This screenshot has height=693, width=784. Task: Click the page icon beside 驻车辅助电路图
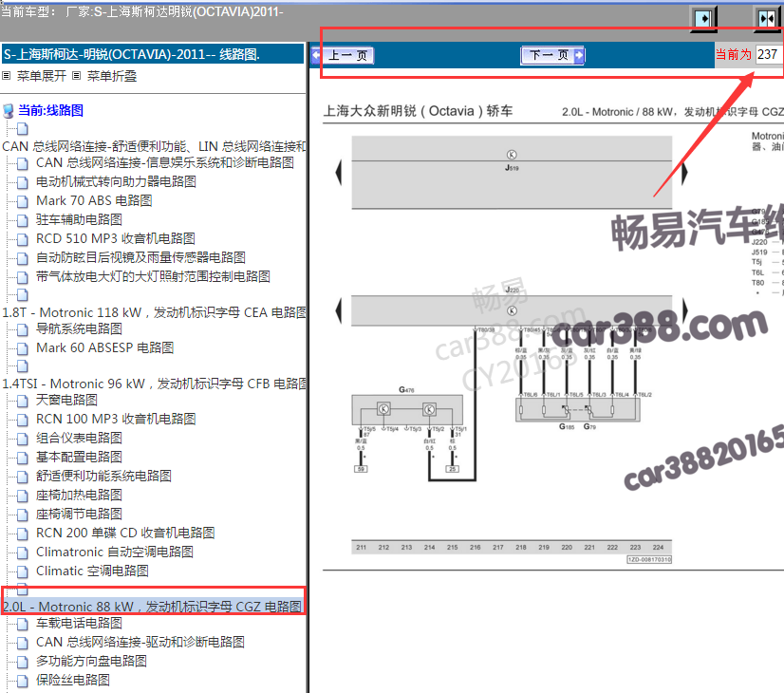pos(23,220)
